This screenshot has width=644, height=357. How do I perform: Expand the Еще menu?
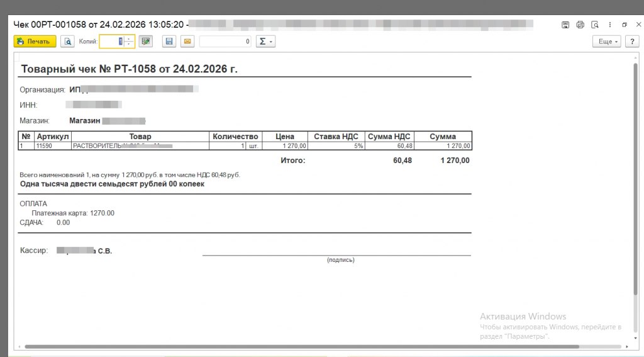tap(606, 42)
